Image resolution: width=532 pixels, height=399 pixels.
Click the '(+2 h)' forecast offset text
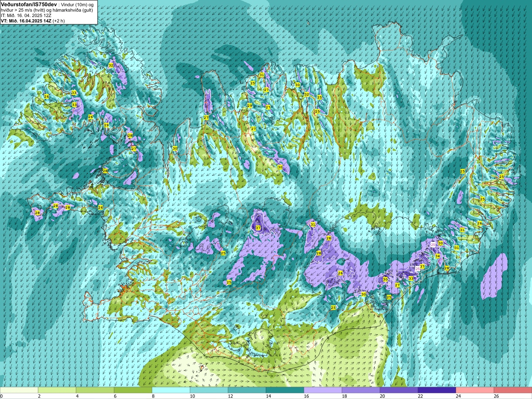(x=59, y=21)
